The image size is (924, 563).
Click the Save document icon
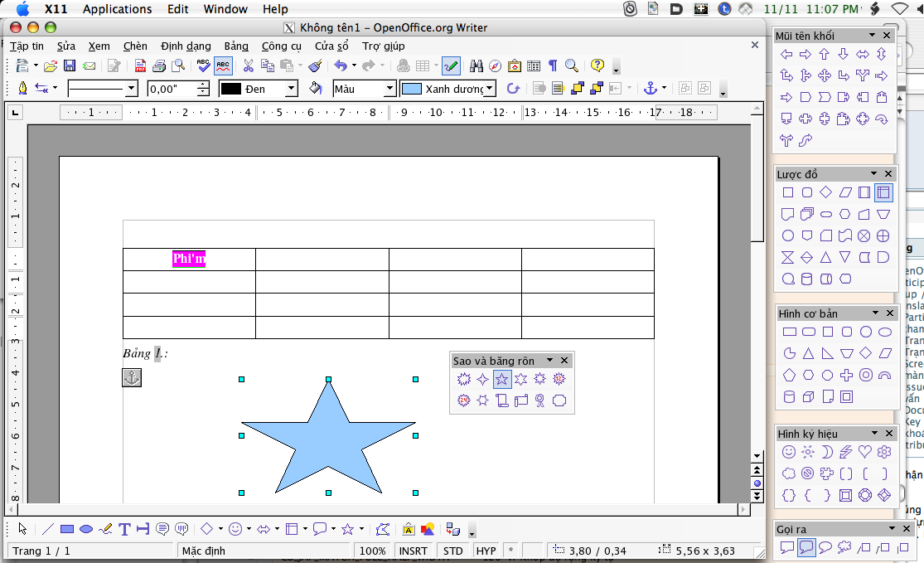(x=70, y=66)
